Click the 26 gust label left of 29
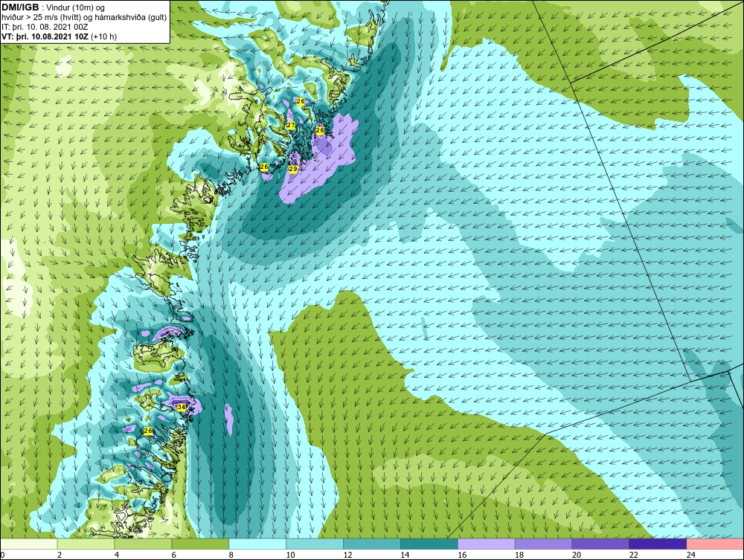Image resolution: width=744 pixels, height=560 pixels. (x=264, y=167)
